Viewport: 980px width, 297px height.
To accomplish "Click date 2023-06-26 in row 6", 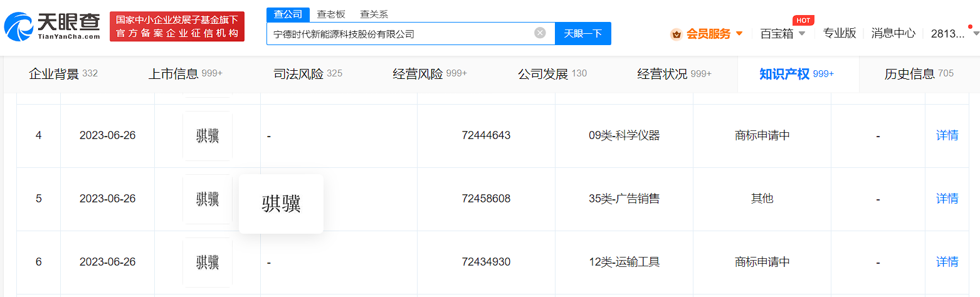I will (x=107, y=262).
